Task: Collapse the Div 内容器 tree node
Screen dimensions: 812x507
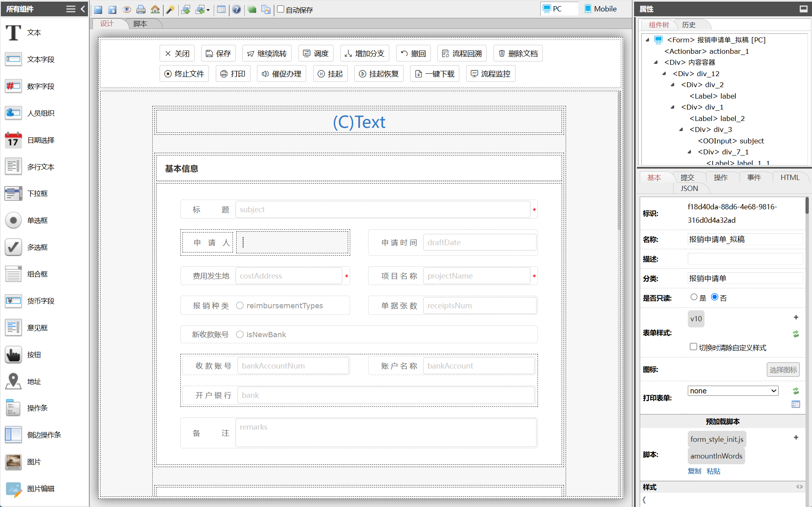Action: [656, 62]
